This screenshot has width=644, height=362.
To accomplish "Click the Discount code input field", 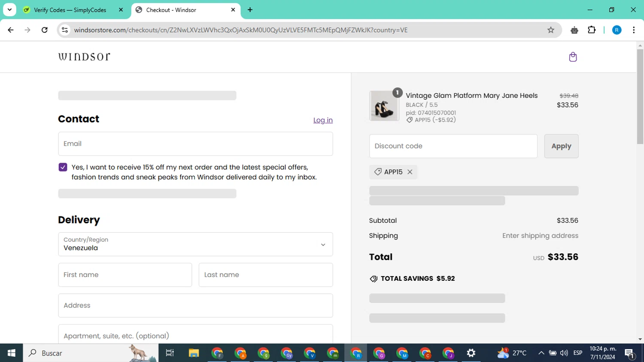I will tap(453, 146).
